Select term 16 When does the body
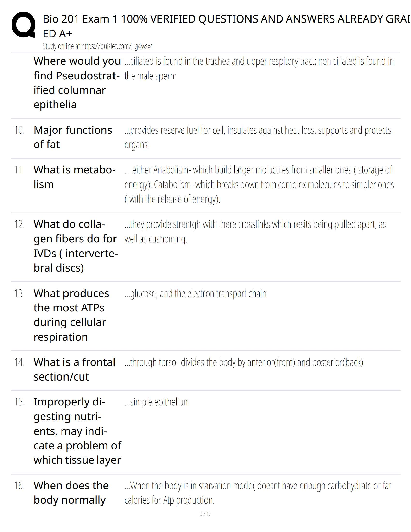This screenshot has height=532, width=411. point(71,492)
